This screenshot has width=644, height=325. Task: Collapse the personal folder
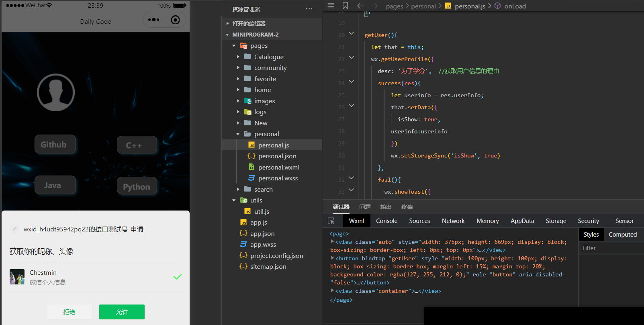(238, 134)
